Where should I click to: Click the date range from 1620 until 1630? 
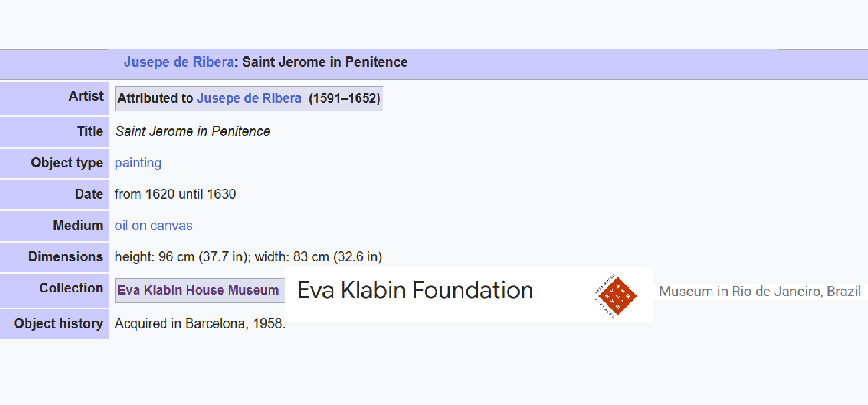pyautogui.click(x=175, y=194)
